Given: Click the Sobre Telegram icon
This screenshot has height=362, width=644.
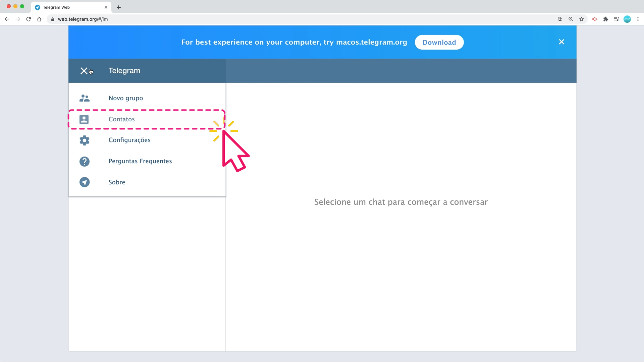Looking at the screenshot, I should [84, 182].
